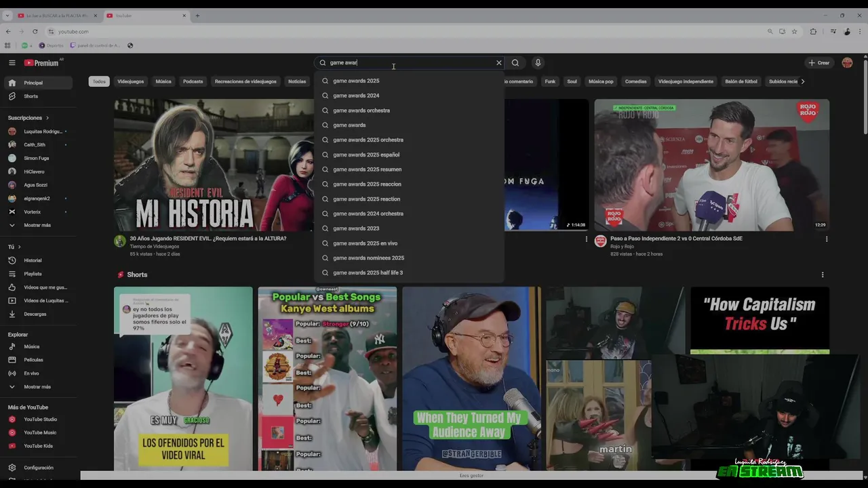
Task: Choose "game awards 2025 en vivo"
Action: tap(409, 243)
